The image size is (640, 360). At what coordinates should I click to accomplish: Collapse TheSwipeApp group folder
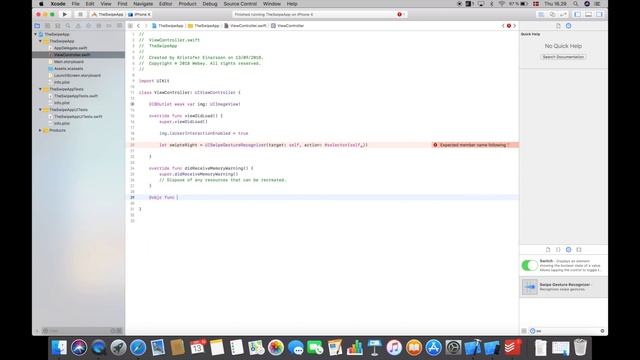pos(40,41)
